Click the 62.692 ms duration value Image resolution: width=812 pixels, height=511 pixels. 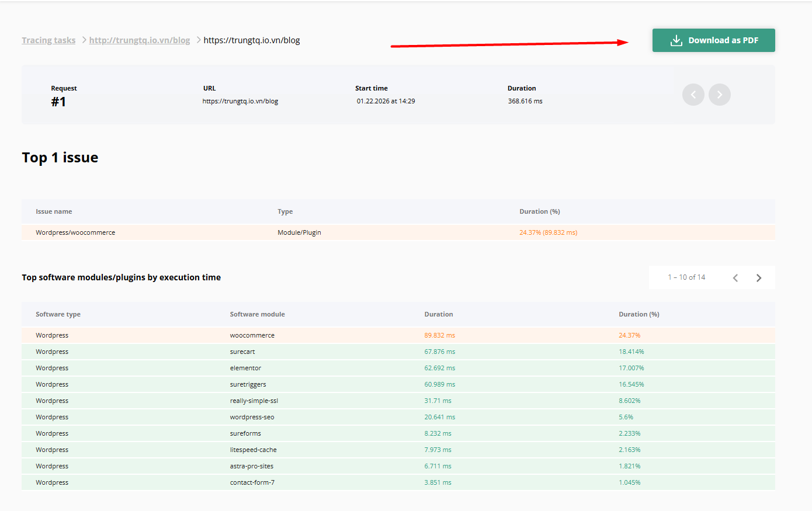point(440,368)
